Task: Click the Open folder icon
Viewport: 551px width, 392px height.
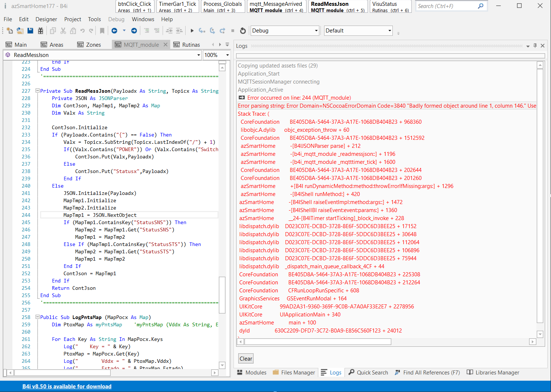Action: 20,31
